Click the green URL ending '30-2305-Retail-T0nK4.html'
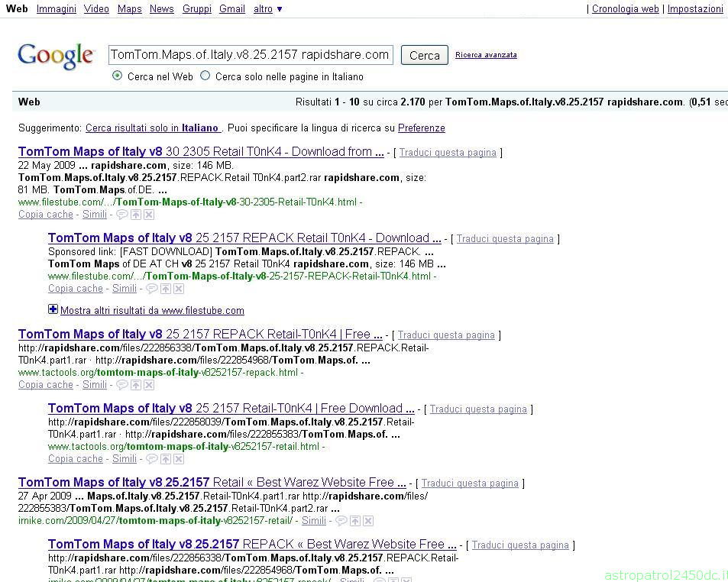Image resolution: width=728 pixels, height=582 pixels. tap(188, 202)
